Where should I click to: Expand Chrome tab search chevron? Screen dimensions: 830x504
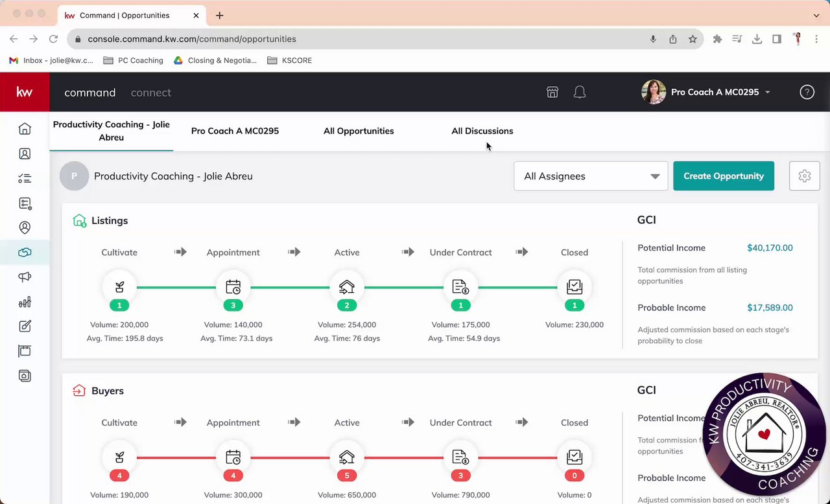[816, 15]
